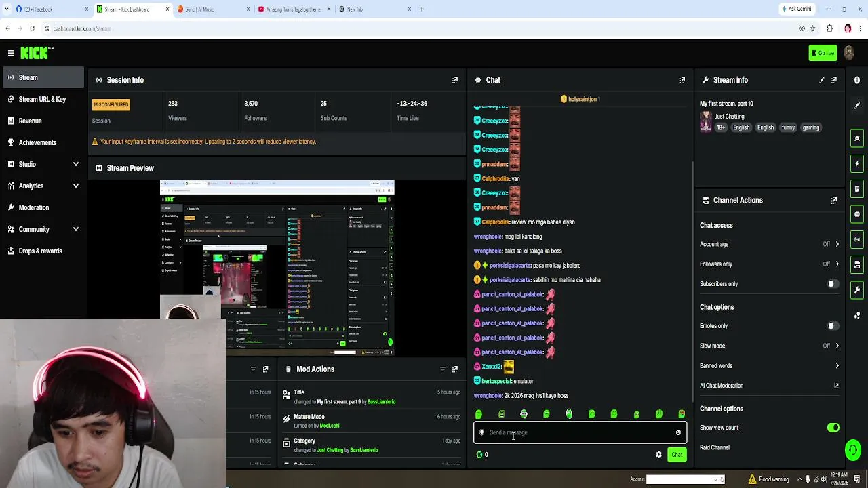Toggle Subscribers only switch
Image resolution: width=868 pixels, height=488 pixels.
[833, 284]
